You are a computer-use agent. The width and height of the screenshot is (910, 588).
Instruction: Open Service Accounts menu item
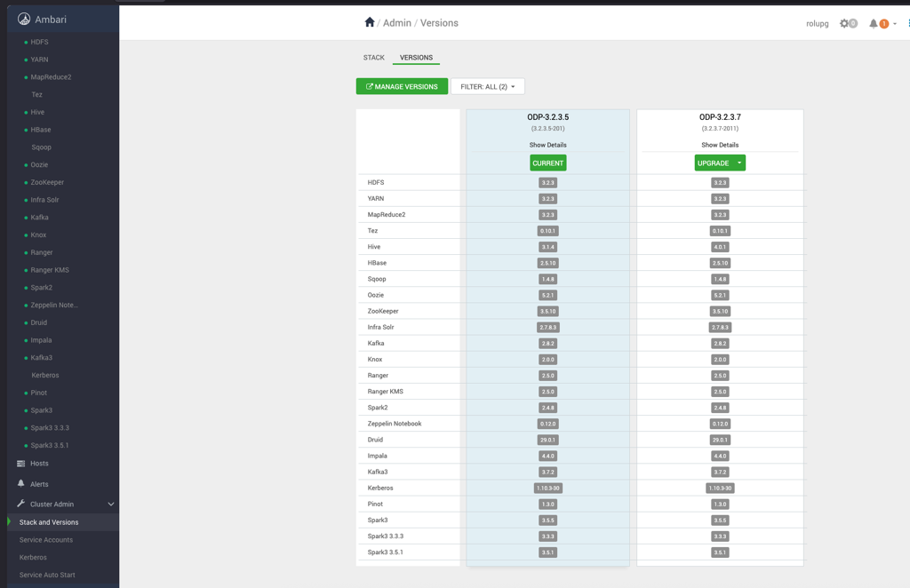point(46,540)
